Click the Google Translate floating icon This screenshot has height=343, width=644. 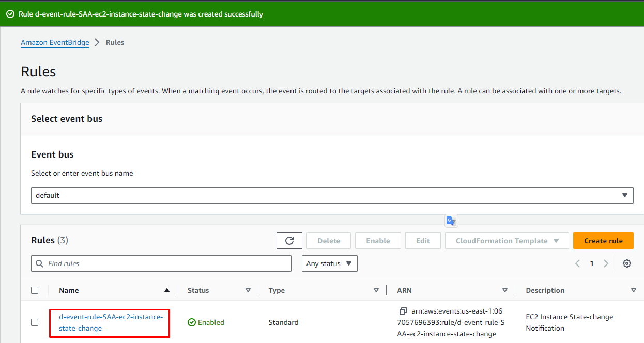pos(451,221)
